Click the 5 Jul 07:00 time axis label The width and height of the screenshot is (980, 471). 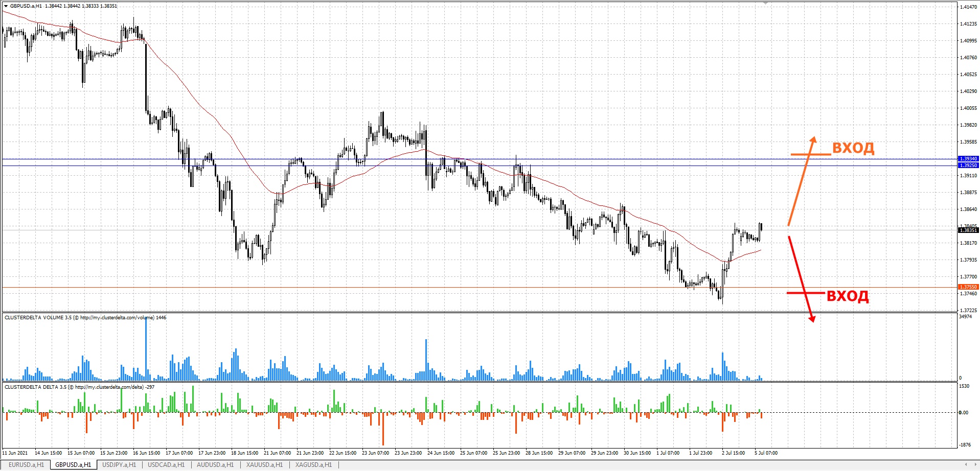[x=766, y=453]
